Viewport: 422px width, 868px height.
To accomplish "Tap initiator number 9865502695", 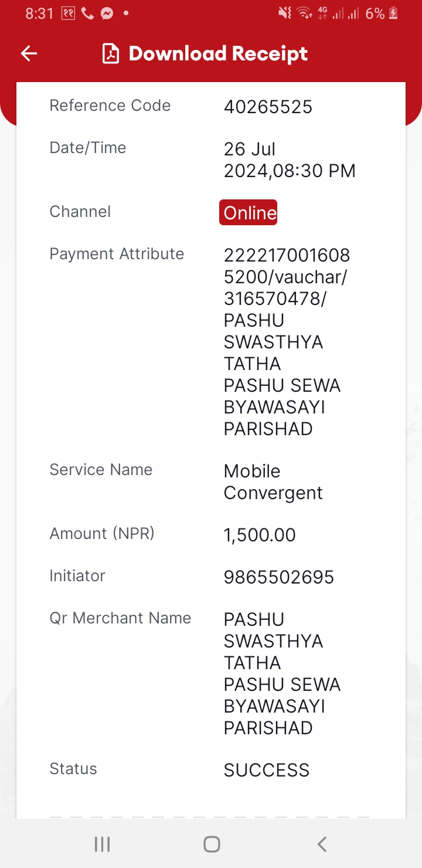I will point(279,577).
